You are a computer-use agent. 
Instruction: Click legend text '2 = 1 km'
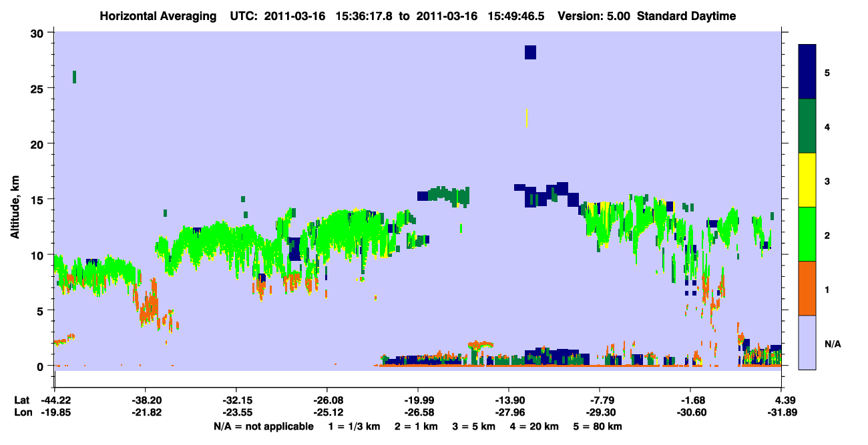pos(417,426)
